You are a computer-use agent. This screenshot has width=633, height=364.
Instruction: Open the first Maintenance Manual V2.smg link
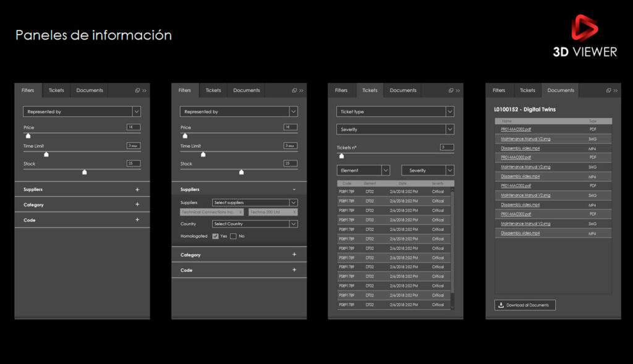(525, 139)
